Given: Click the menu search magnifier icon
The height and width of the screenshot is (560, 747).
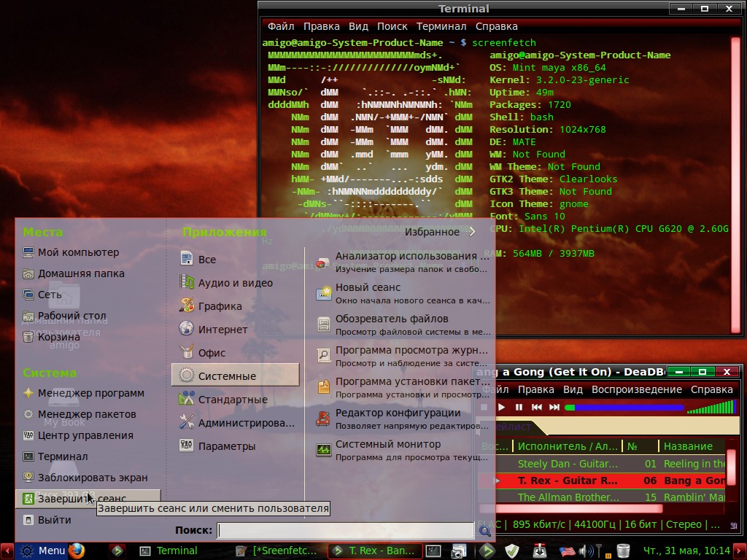Looking at the screenshot, I should pos(485,531).
